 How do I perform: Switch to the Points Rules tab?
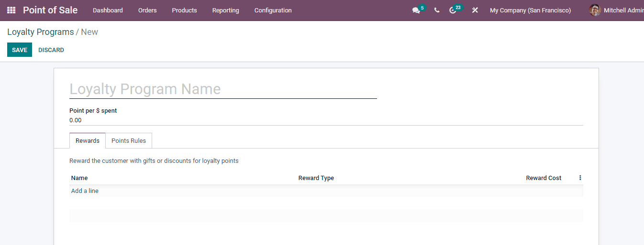(x=129, y=141)
